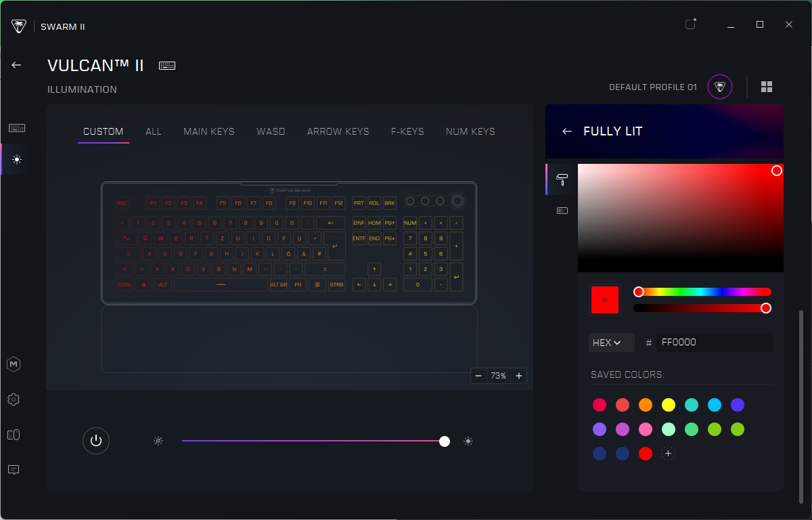Pick the sky blue saved color

(x=715, y=405)
